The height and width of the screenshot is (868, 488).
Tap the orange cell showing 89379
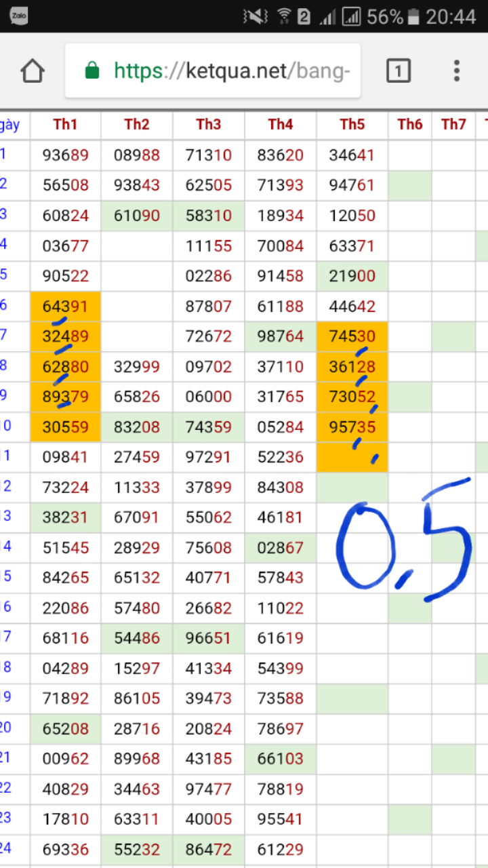[66, 397]
